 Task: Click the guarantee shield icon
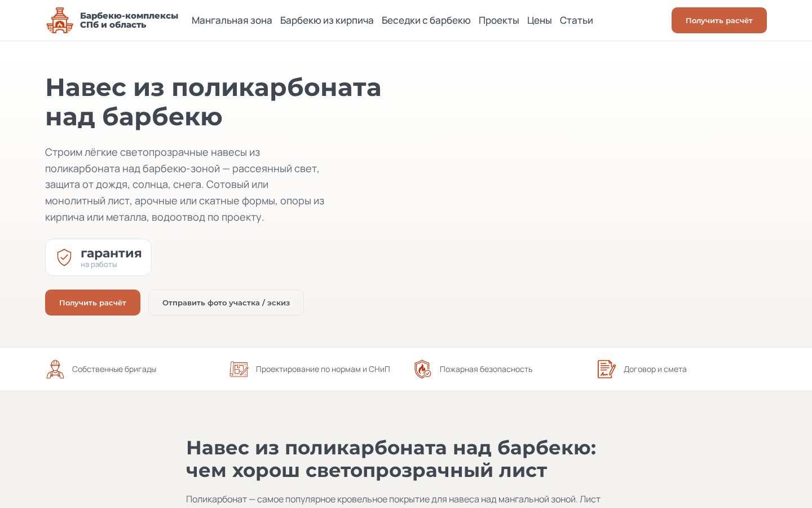click(64, 257)
